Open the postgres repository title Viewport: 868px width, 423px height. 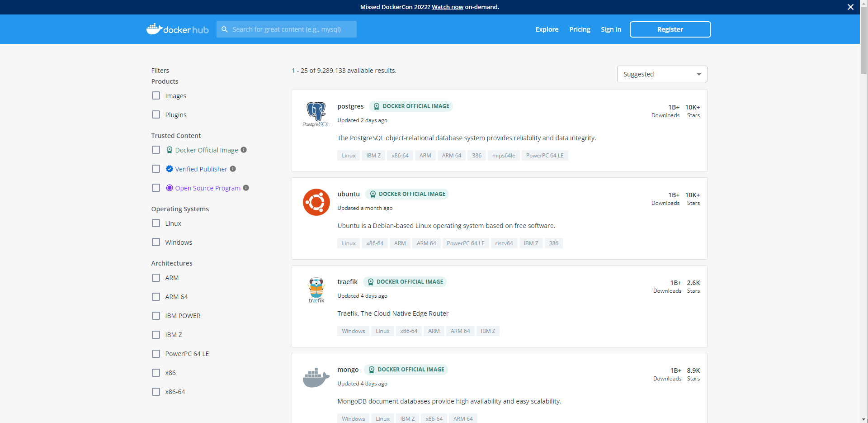(350, 106)
